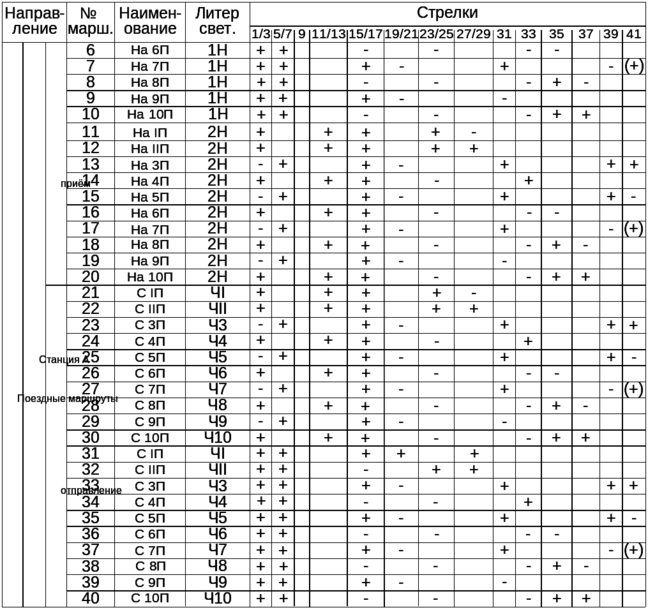
Task: Click signal 'ЧII' in route 32 row
Action: [x=218, y=470]
